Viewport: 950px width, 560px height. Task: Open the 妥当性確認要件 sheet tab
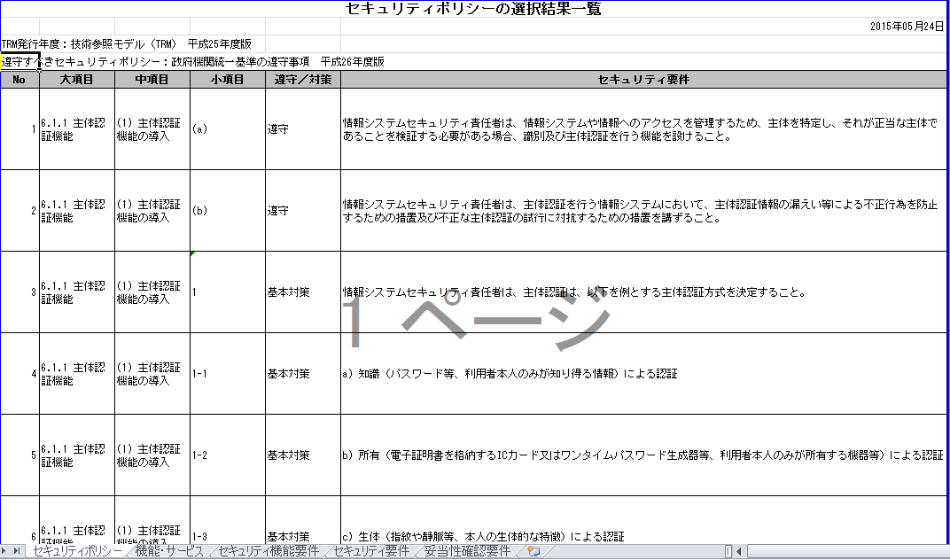466,551
